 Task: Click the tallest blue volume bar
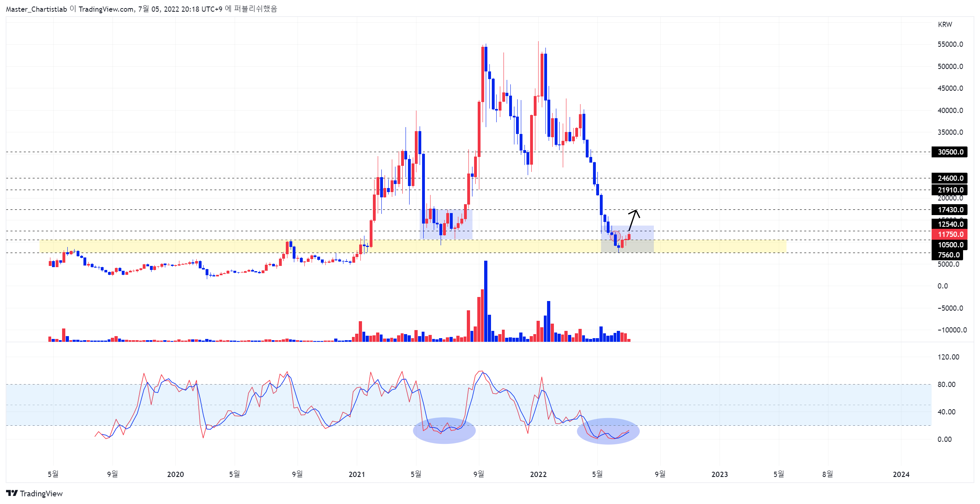[x=486, y=301]
